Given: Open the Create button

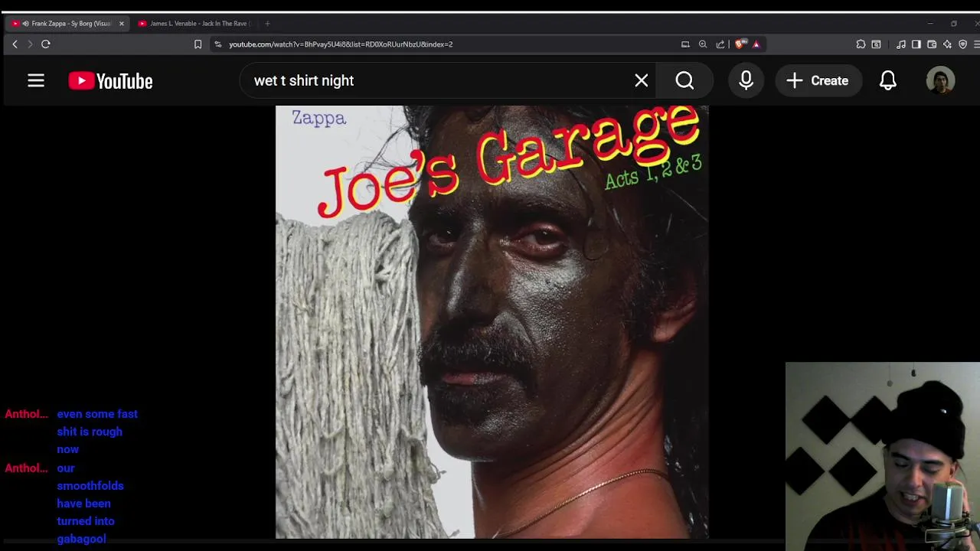Looking at the screenshot, I should pos(818,80).
